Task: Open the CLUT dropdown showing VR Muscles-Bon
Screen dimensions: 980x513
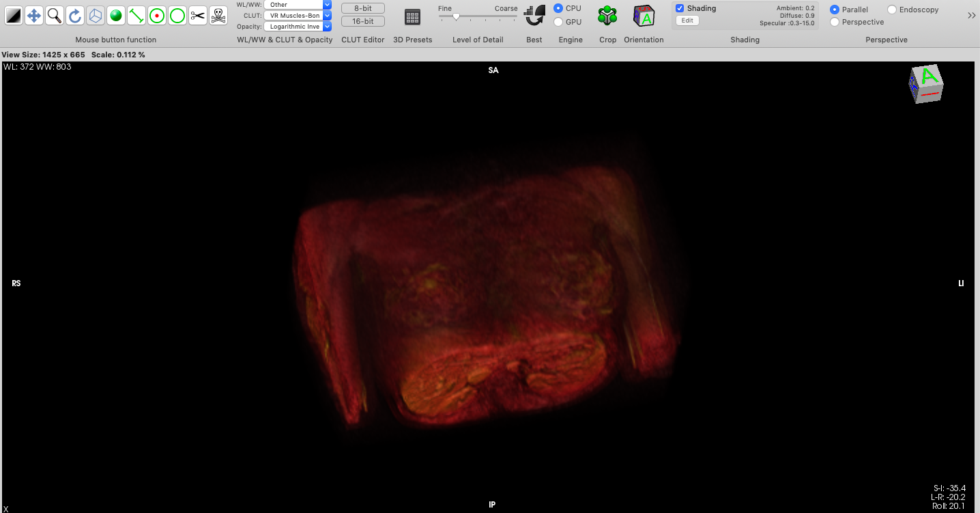Action: click(x=298, y=15)
